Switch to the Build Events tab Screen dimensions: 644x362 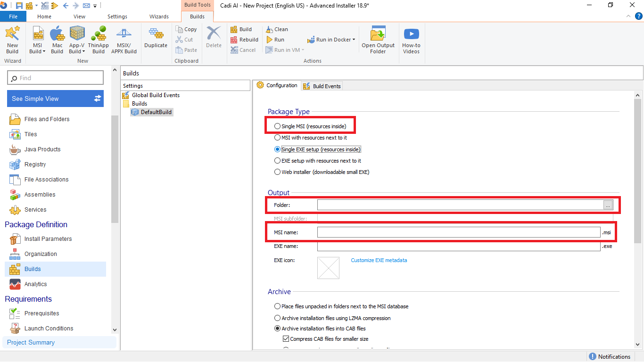pyautogui.click(x=322, y=86)
